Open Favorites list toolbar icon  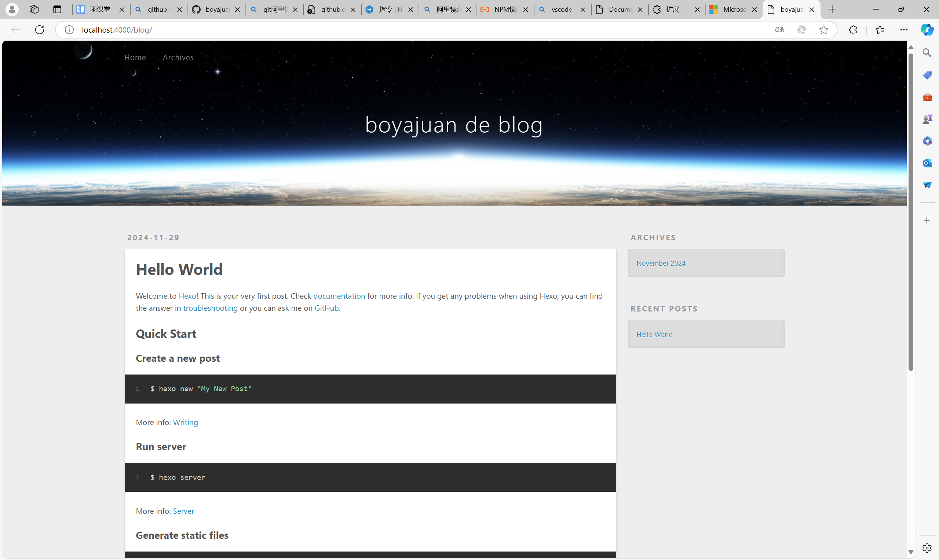tap(880, 29)
